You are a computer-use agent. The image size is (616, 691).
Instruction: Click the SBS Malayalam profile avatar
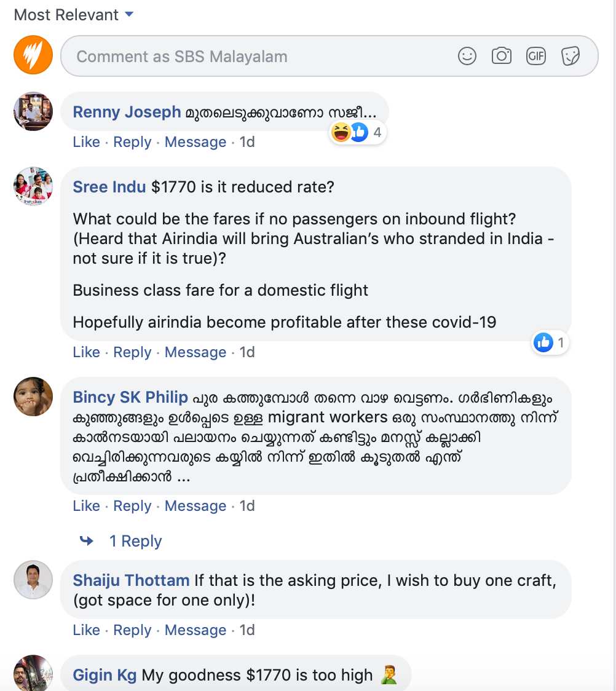(x=33, y=56)
